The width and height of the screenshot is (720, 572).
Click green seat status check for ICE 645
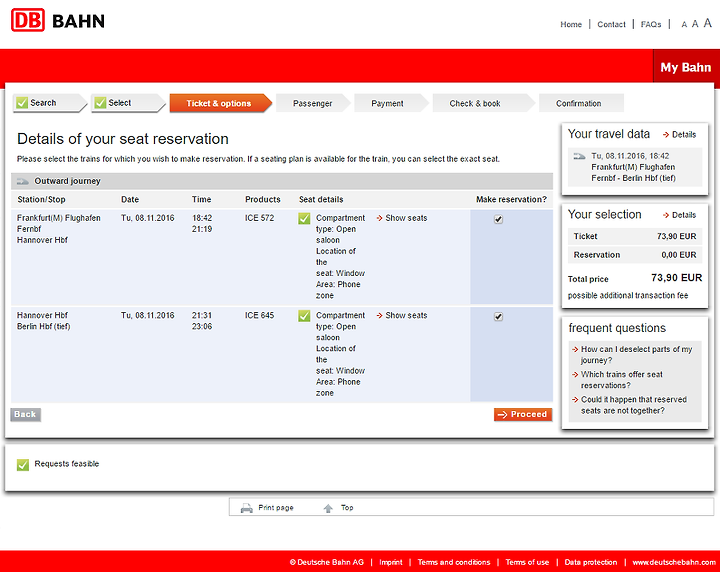point(304,316)
